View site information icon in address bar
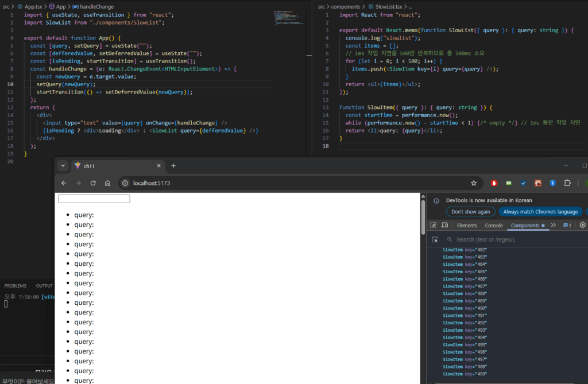 125,183
